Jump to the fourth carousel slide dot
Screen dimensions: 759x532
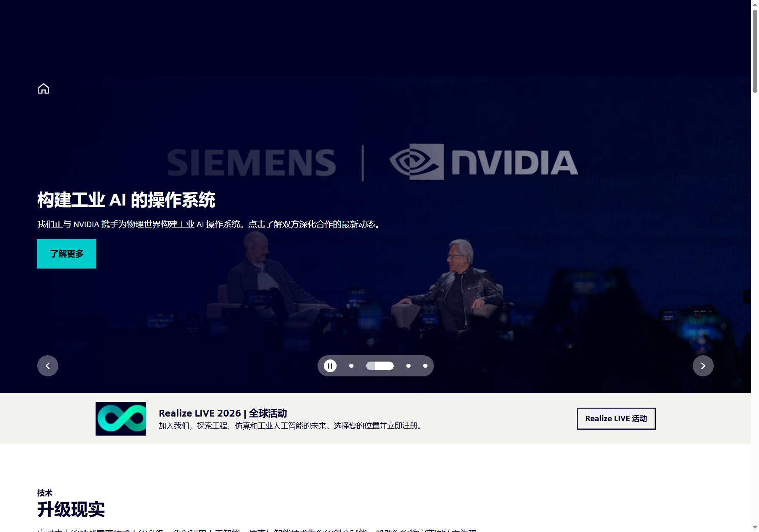pos(425,366)
